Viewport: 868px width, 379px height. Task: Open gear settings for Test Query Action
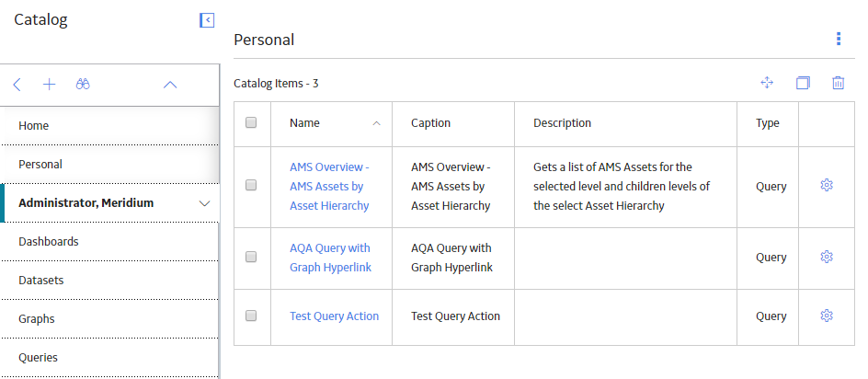827,316
